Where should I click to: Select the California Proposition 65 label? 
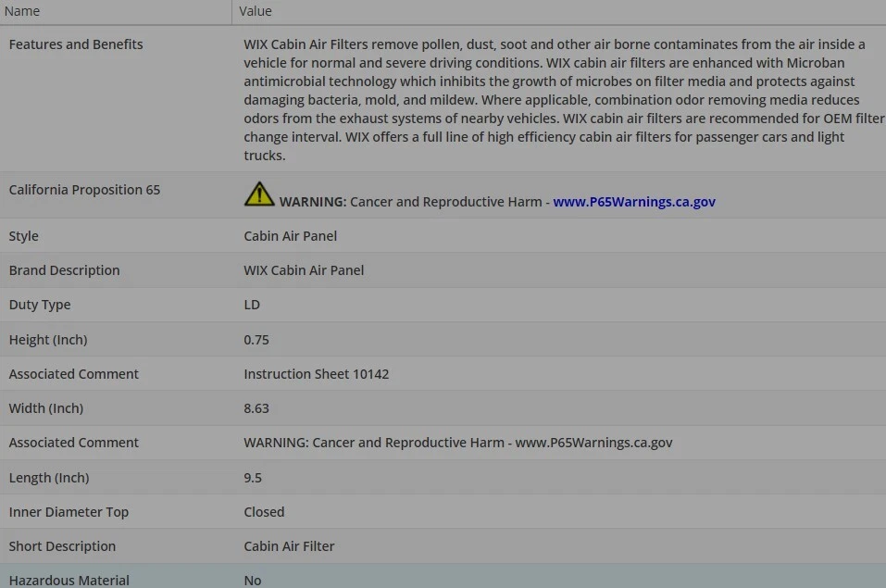84,190
